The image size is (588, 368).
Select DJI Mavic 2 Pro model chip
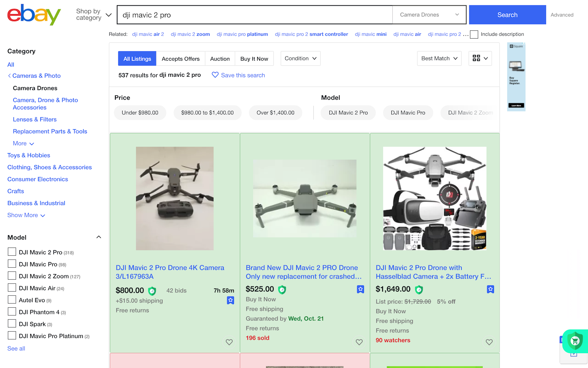348,113
